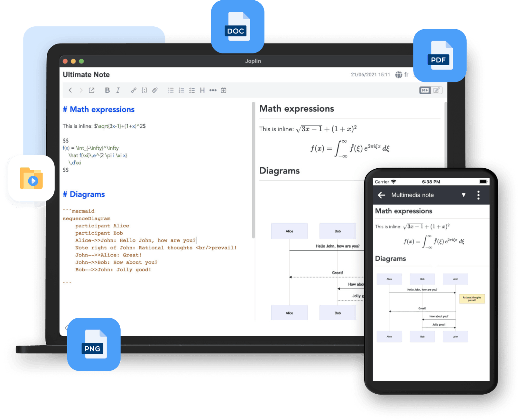
Task: Click the '```mermaid' code fence line
Action: 79,211
